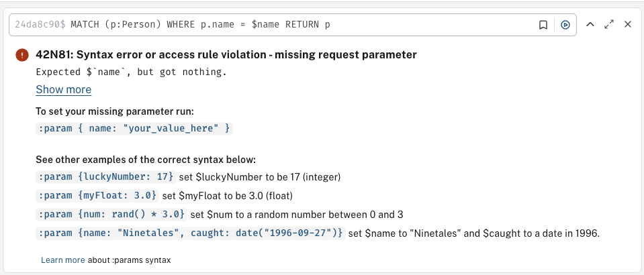
Task: Close the query result frame
Action: 628,25
